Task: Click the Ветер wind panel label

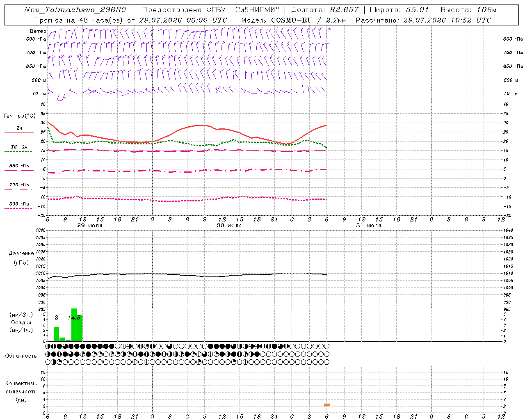Action: click(38, 31)
